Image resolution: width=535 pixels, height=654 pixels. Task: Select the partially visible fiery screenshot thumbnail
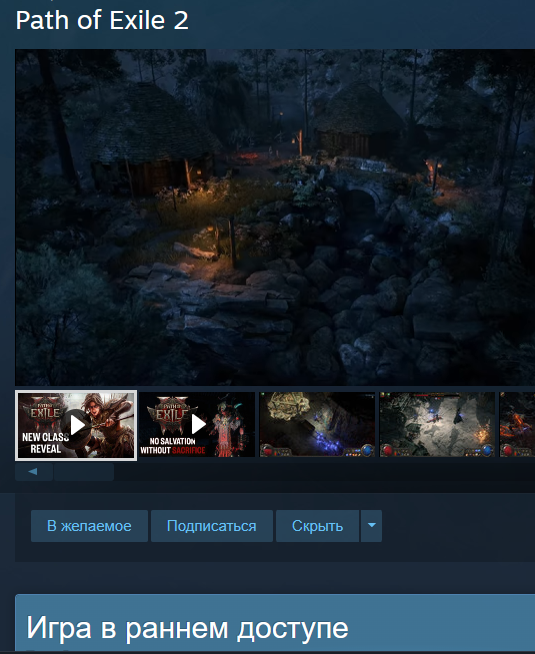click(x=517, y=424)
